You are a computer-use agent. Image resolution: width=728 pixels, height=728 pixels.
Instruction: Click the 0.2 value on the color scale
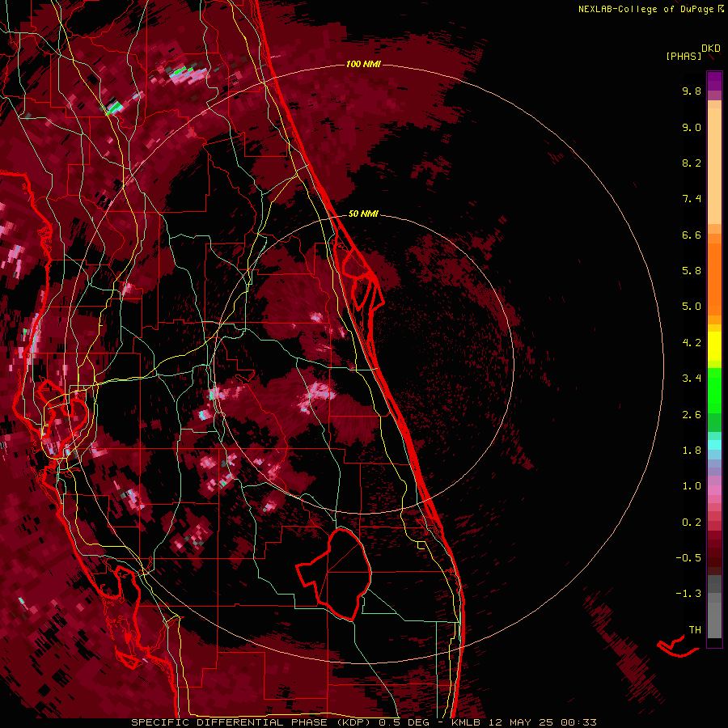(692, 523)
